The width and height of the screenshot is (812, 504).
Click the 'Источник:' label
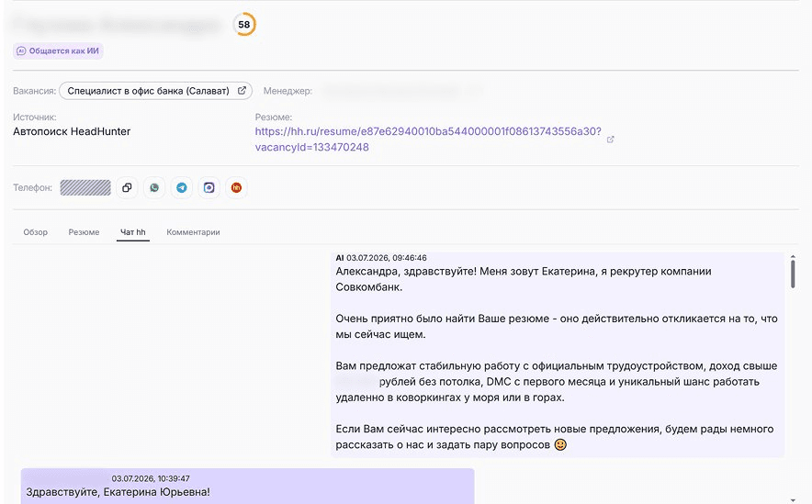(x=35, y=118)
